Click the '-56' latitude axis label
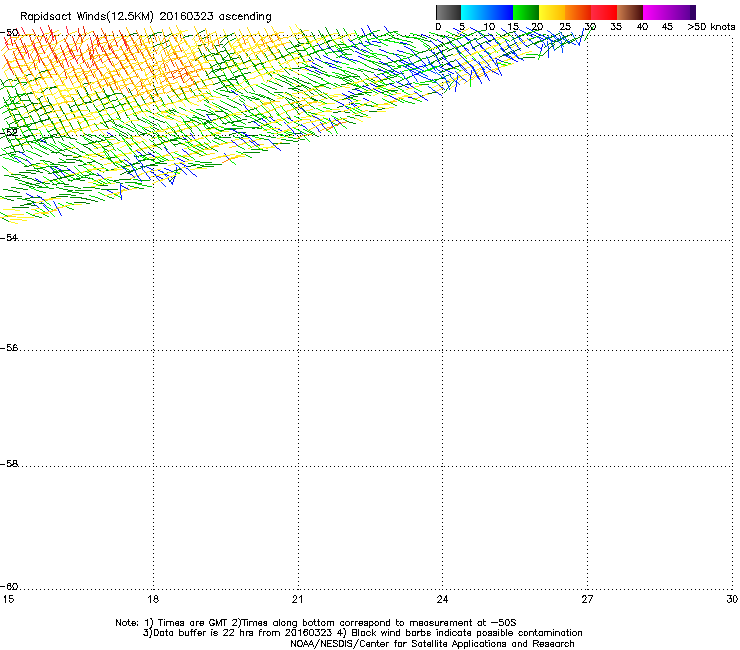 pyautogui.click(x=9, y=348)
